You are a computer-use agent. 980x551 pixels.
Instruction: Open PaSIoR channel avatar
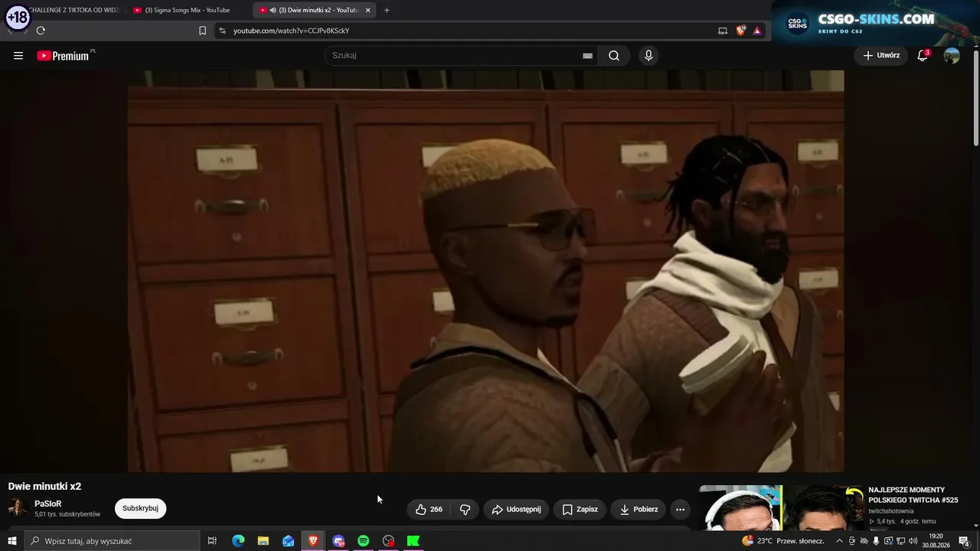coord(18,508)
